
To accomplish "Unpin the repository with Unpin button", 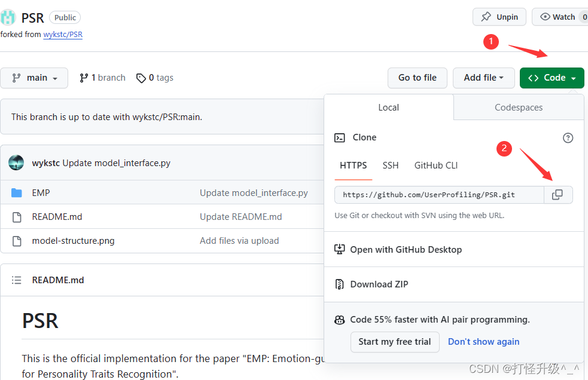I will click(499, 17).
